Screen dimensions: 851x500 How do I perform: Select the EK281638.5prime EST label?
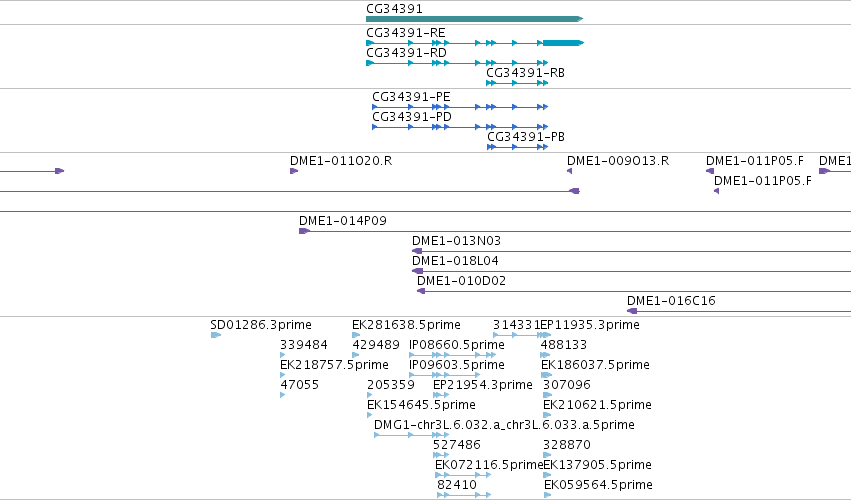(x=407, y=325)
